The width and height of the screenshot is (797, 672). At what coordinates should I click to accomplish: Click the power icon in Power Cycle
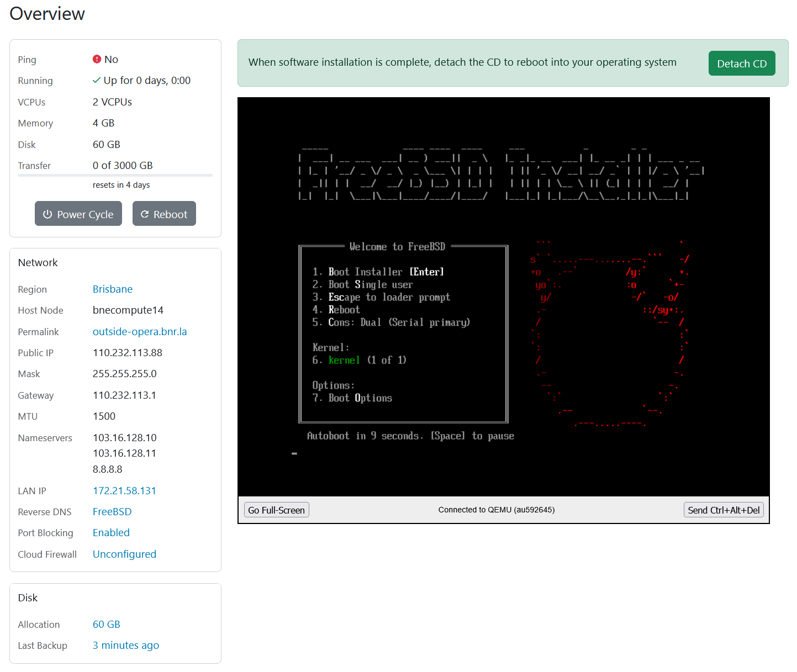pos(47,214)
